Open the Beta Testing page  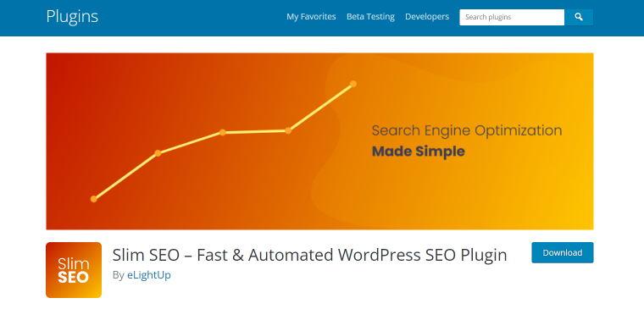370,17
